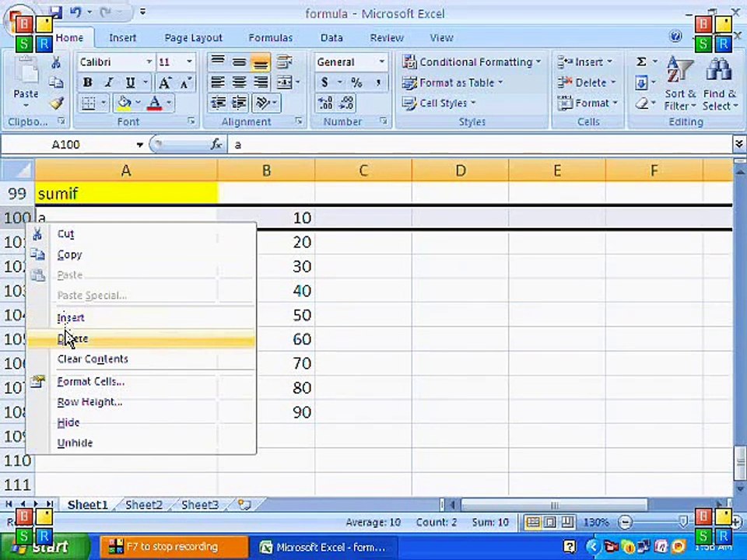Click the Undo icon in Quick Access
747x560 pixels.
click(75, 12)
